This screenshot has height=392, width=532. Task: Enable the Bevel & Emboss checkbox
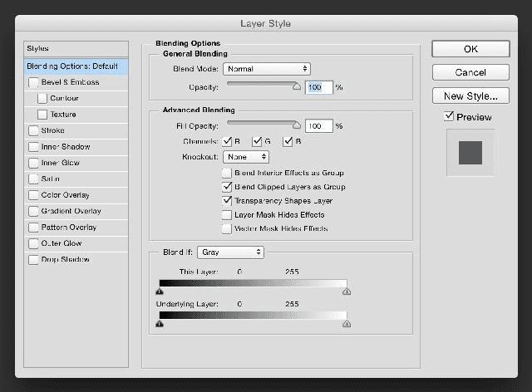pos(34,82)
